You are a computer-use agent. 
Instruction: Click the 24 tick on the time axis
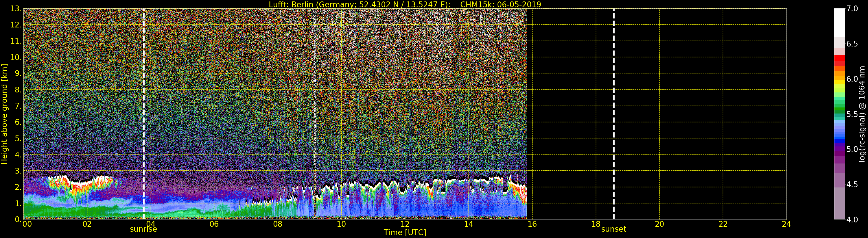786,224
